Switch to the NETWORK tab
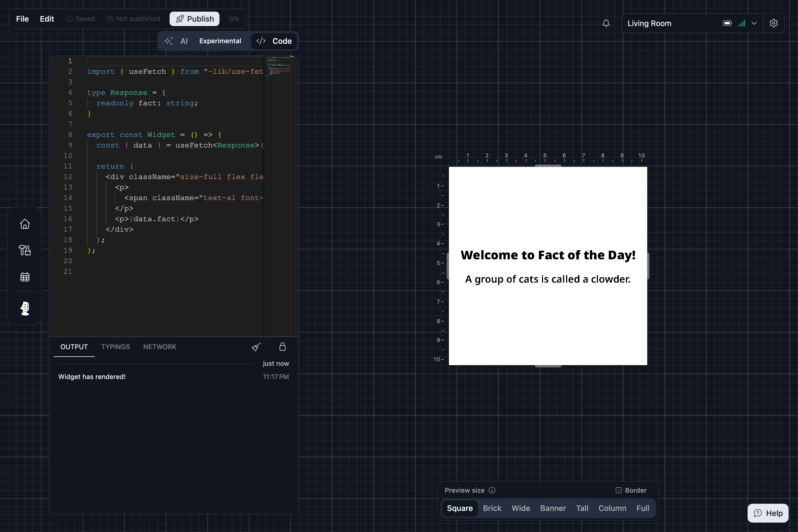This screenshot has width=798, height=532. pos(160,347)
